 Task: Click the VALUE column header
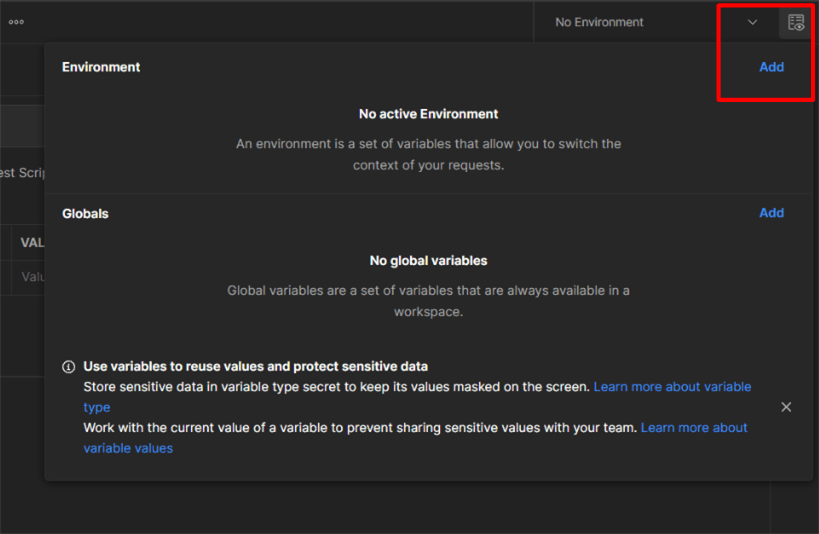click(x=32, y=243)
